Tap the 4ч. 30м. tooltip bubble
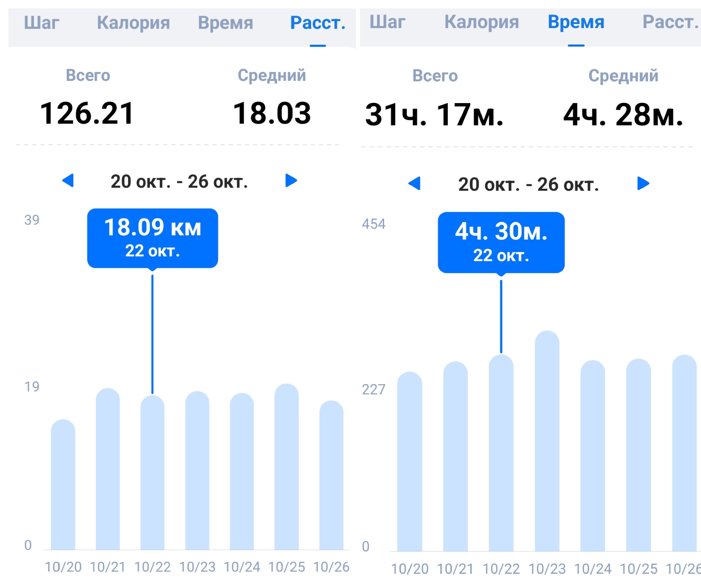Viewport: 701px width, 588px height. [x=501, y=242]
